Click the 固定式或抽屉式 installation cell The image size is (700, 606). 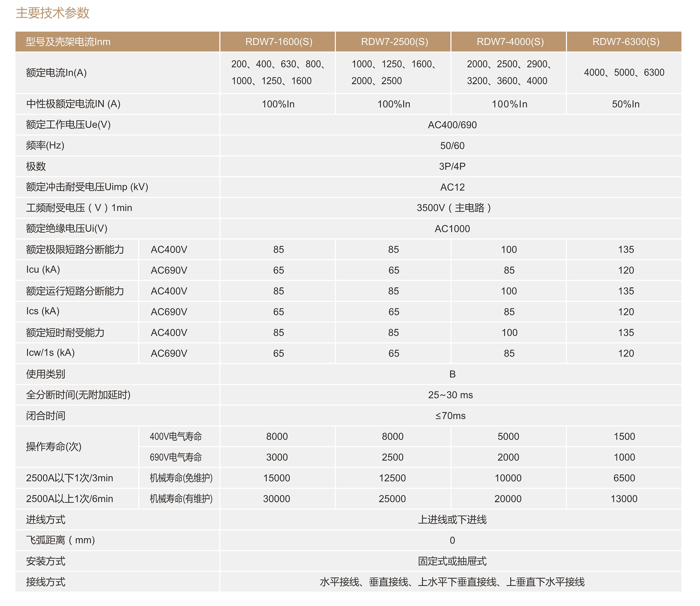(452, 562)
